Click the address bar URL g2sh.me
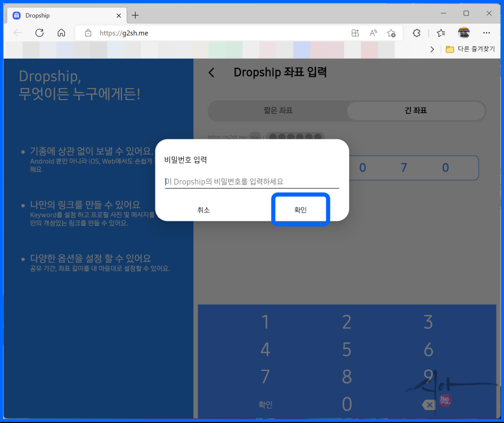The image size is (504, 423). coord(124,33)
